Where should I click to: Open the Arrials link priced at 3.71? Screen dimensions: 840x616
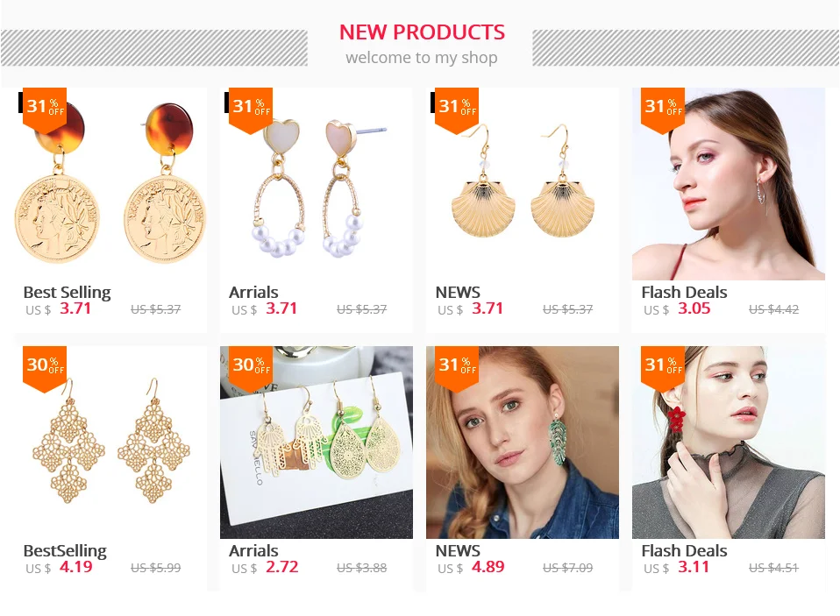tap(253, 292)
